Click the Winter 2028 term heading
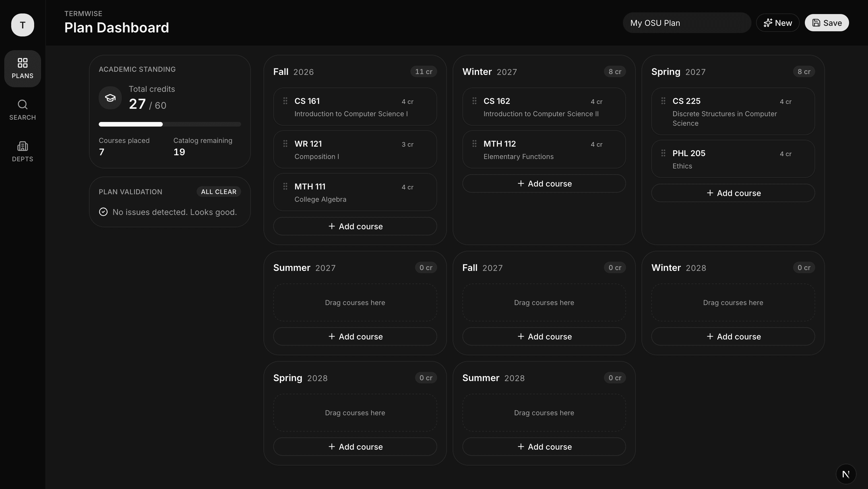This screenshot has height=489, width=868. point(679,268)
